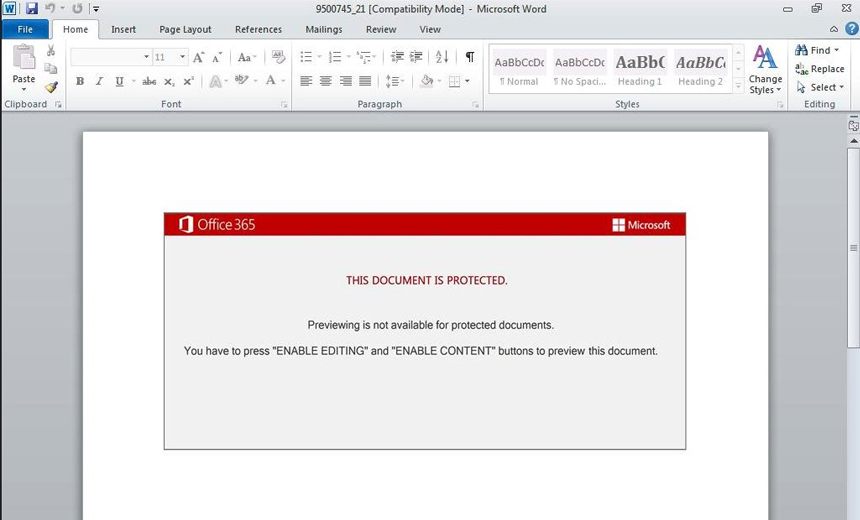Apply the Normal style

519,70
